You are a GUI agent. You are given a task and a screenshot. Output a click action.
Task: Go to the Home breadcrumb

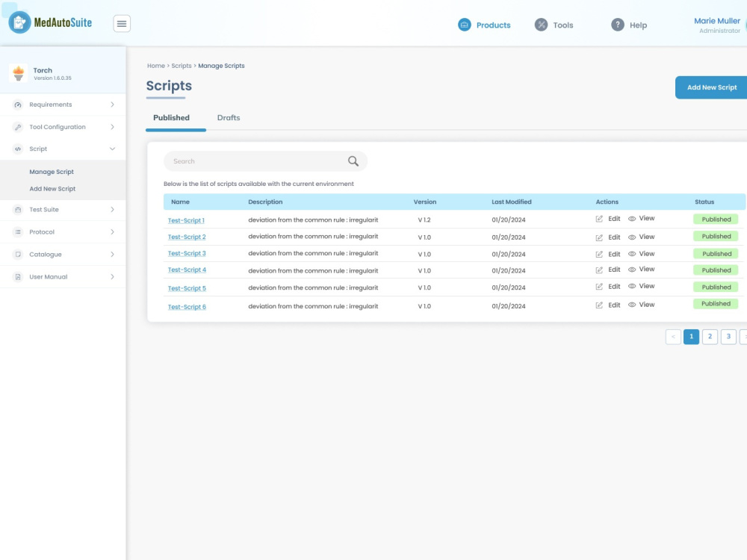pyautogui.click(x=156, y=66)
